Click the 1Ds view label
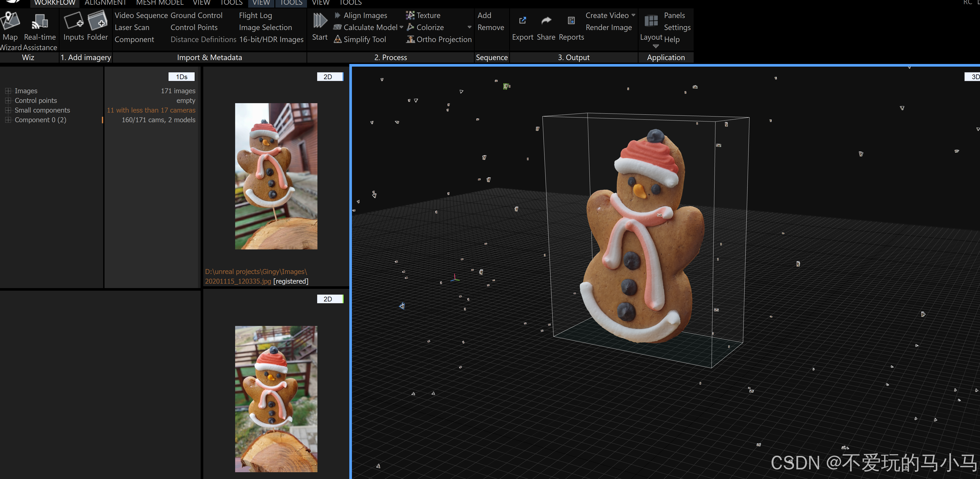The image size is (980, 479). (x=182, y=77)
